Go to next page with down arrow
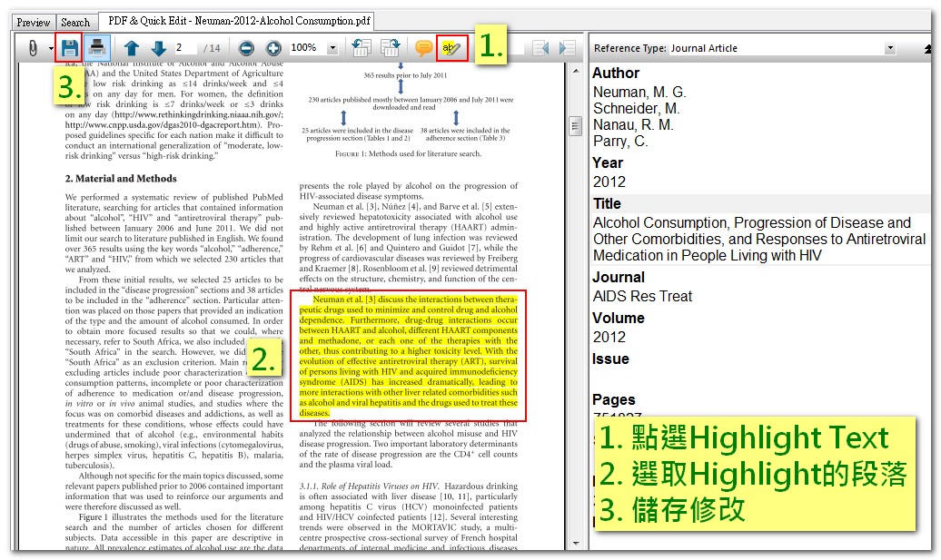 158,48
